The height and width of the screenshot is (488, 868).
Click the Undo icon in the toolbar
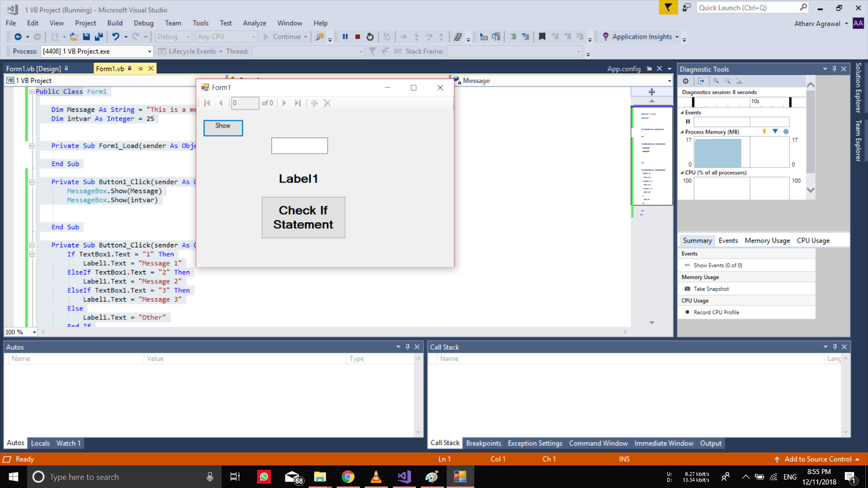click(115, 36)
